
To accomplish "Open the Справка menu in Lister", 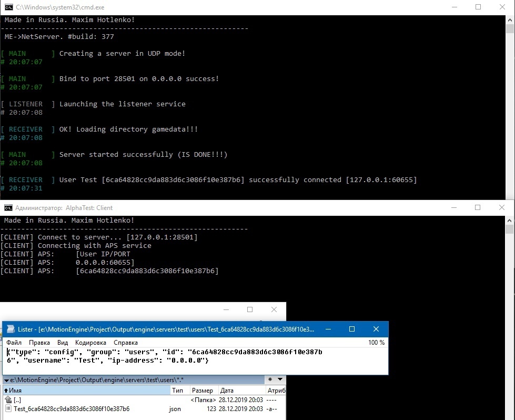I will pos(126,343).
